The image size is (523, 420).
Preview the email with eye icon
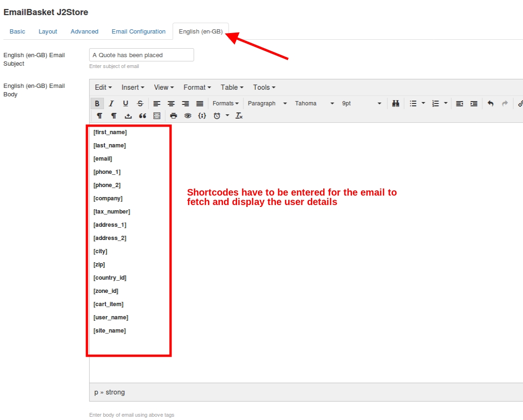[x=188, y=116]
